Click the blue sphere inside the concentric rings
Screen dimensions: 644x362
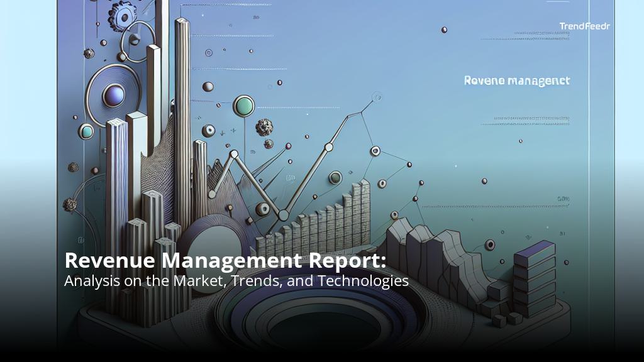tap(114, 96)
